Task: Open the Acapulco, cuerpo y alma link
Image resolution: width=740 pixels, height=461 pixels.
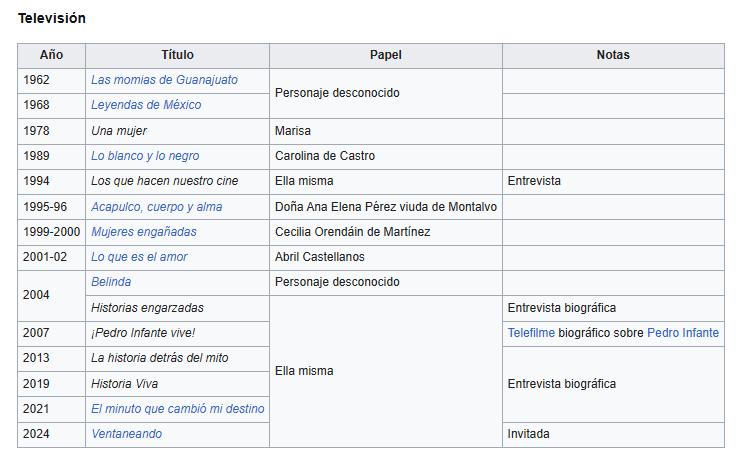Action: tap(156, 207)
